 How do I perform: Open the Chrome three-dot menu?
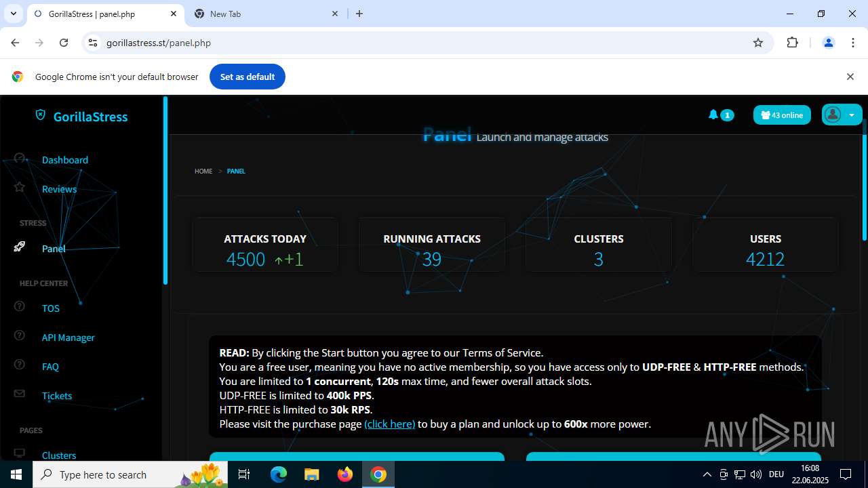853,43
